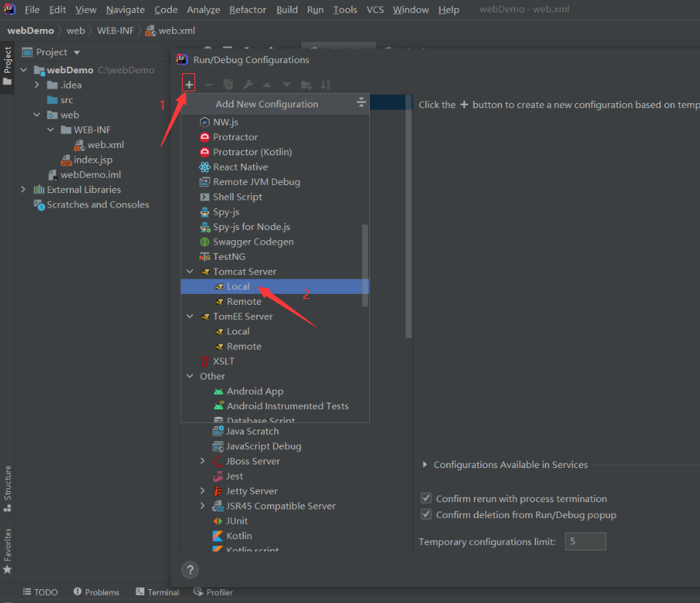Select Kotlin template
Screen dimensions: 700x603
pyautogui.click(x=239, y=536)
